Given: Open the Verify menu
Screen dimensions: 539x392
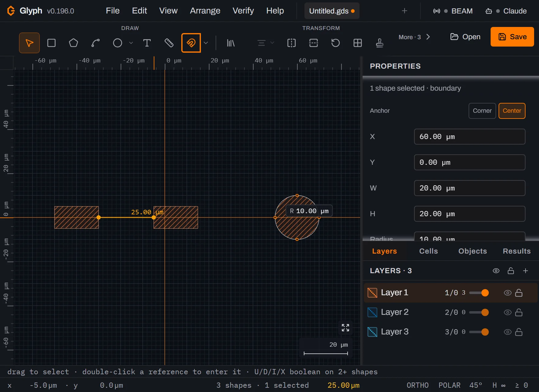Looking at the screenshot, I should (x=243, y=11).
